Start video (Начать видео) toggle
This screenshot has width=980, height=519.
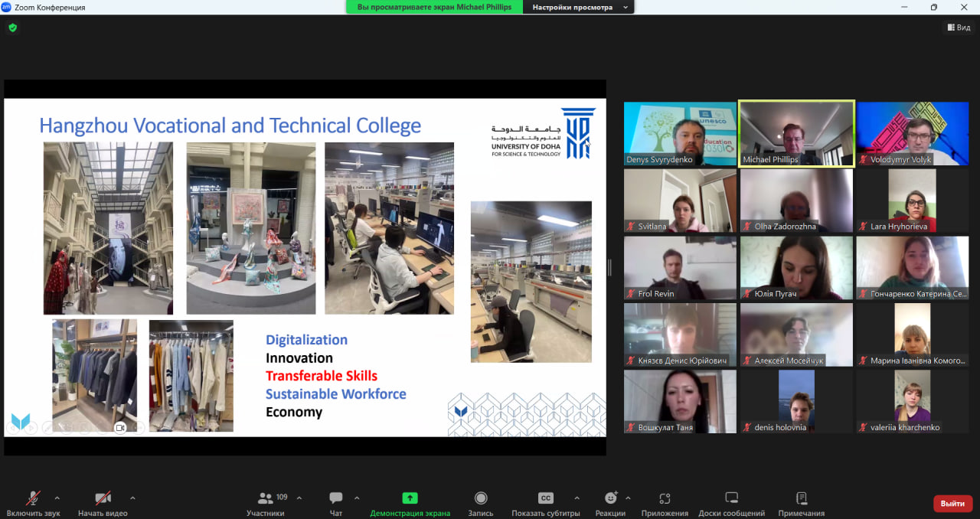[x=103, y=498]
